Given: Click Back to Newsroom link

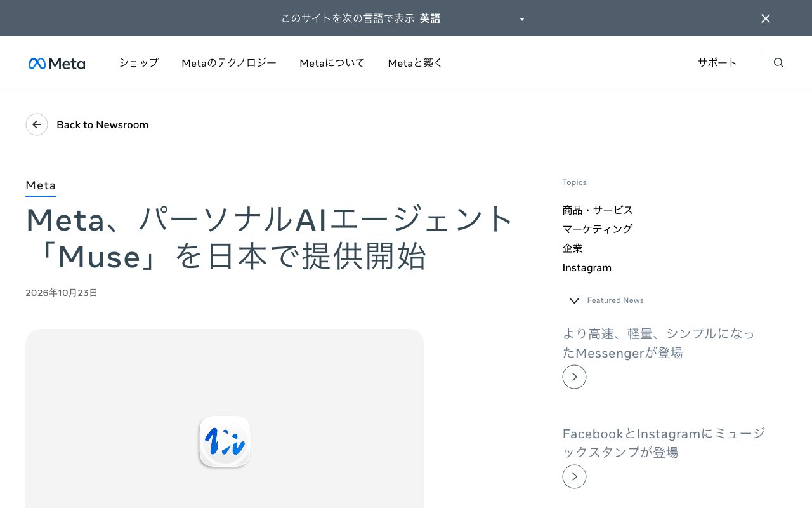Looking at the screenshot, I should point(102,124).
